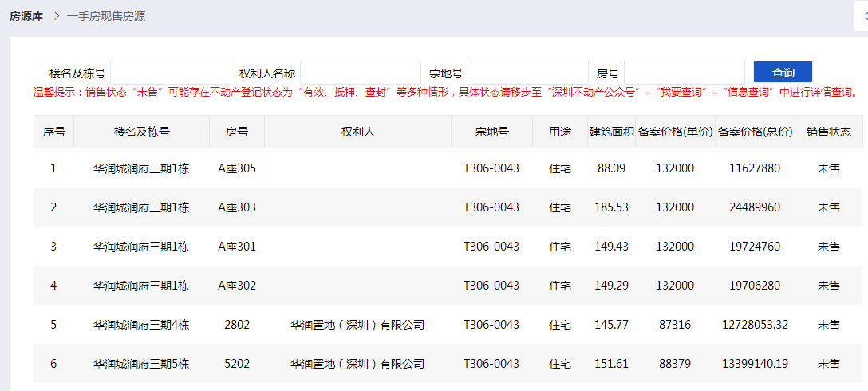The image size is (868, 391).
Task: Select the row with room A座303
Action: pyautogui.click(x=448, y=207)
